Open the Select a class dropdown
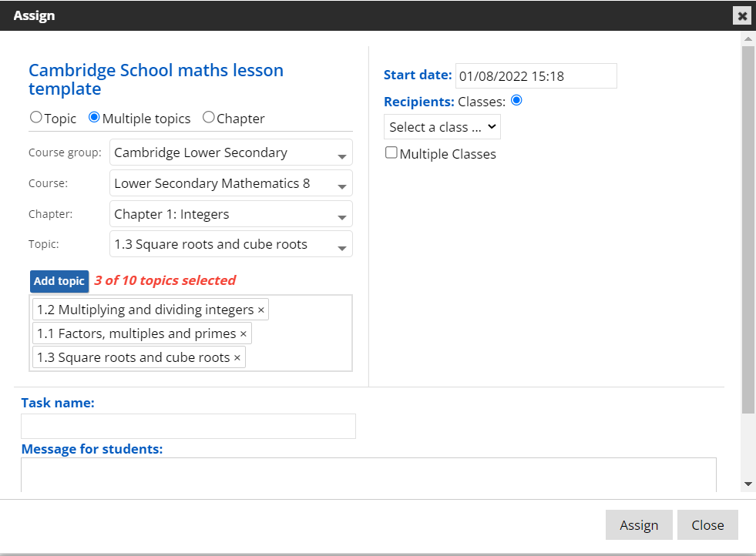This screenshot has height=556, width=756. pos(442,127)
